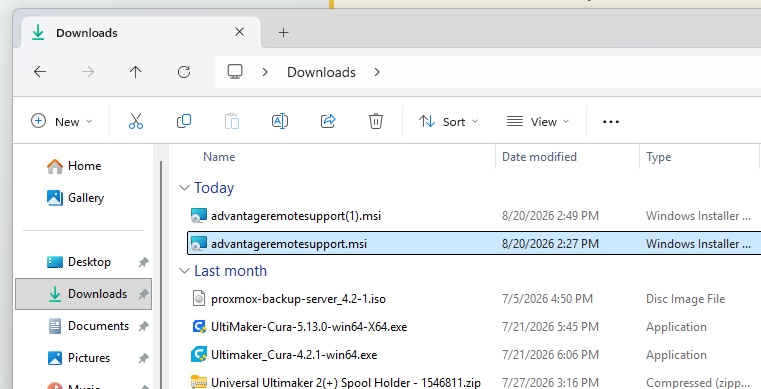Open the View dropdown menu
The image size is (761, 389).
pyautogui.click(x=538, y=121)
